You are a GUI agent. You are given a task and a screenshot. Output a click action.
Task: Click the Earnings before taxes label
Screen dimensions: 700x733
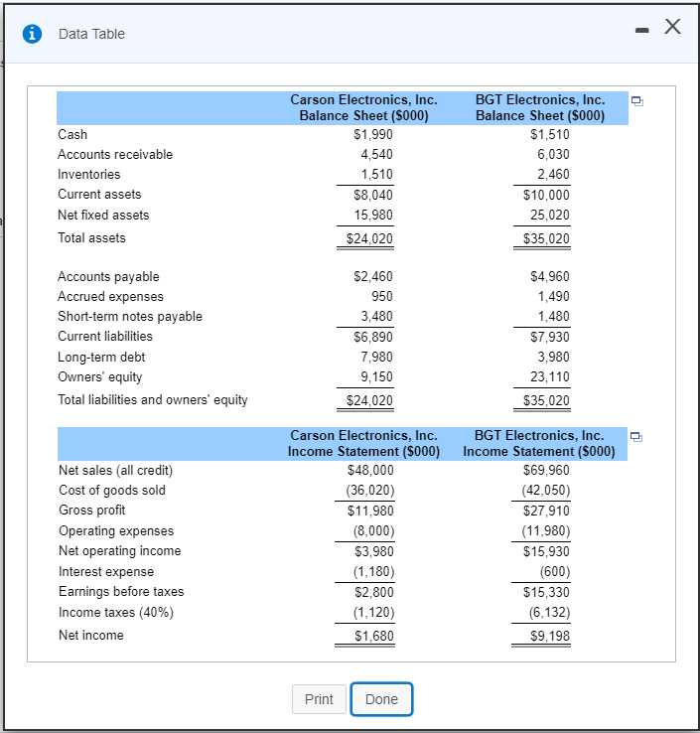pyautogui.click(x=121, y=592)
